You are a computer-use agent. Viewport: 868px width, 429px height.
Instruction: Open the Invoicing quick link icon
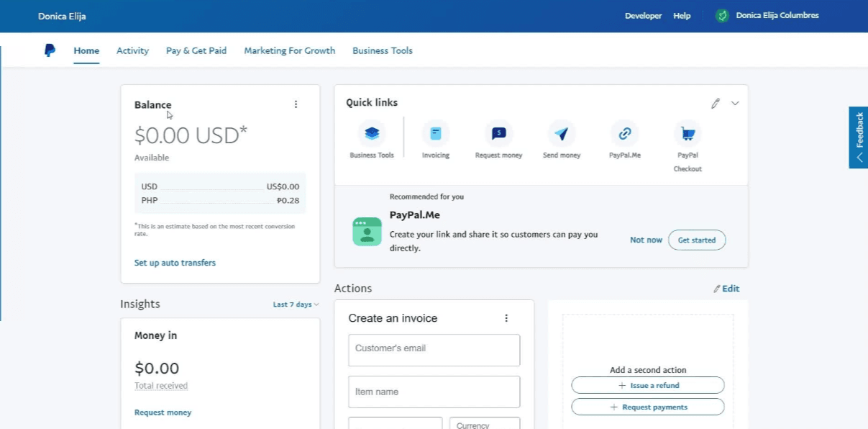436,133
